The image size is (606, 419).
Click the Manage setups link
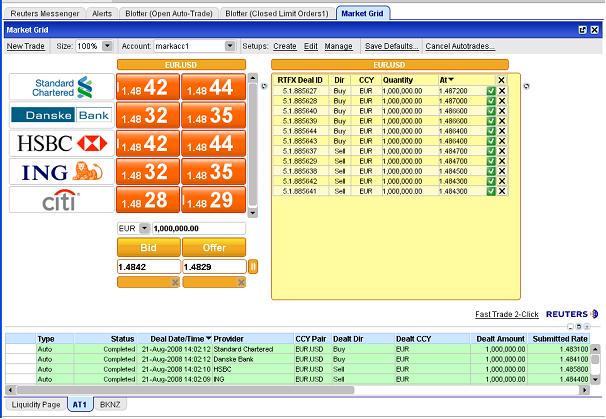click(x=339, y=46)
